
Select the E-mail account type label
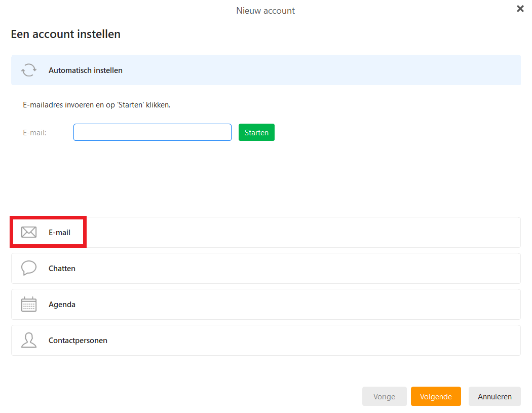click(59, 233)
